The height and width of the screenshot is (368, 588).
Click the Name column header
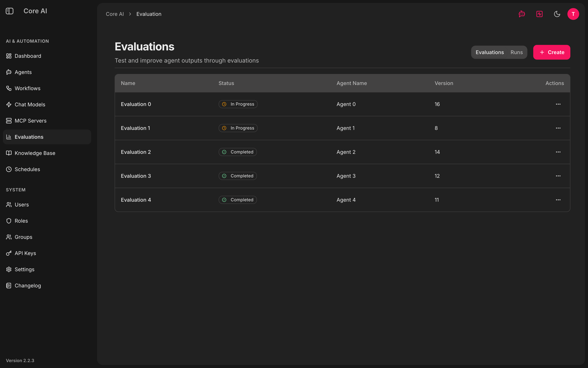(128, 83)
